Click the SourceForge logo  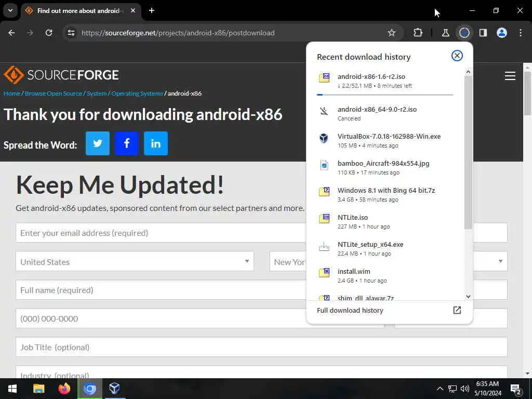(x=61, y=75)
